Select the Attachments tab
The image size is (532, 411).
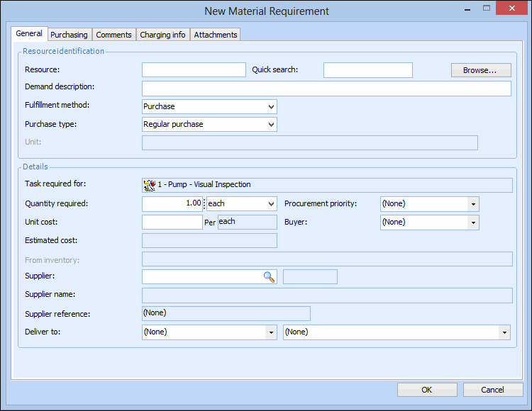[x=216, y=35]
